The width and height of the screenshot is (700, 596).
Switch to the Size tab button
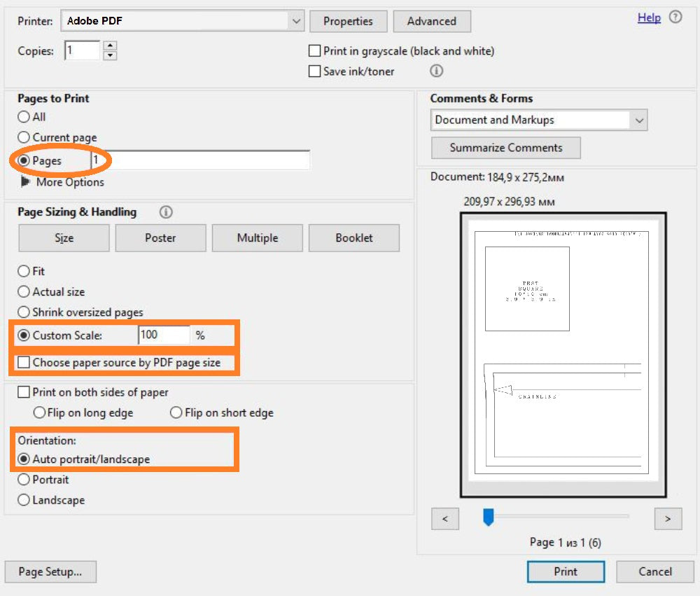coord(64,238)
